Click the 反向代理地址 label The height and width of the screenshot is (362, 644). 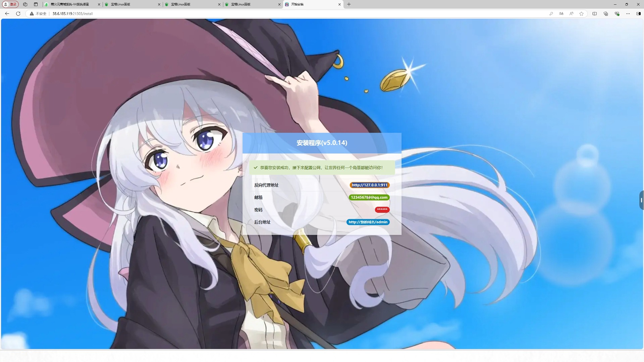[266, 185]
